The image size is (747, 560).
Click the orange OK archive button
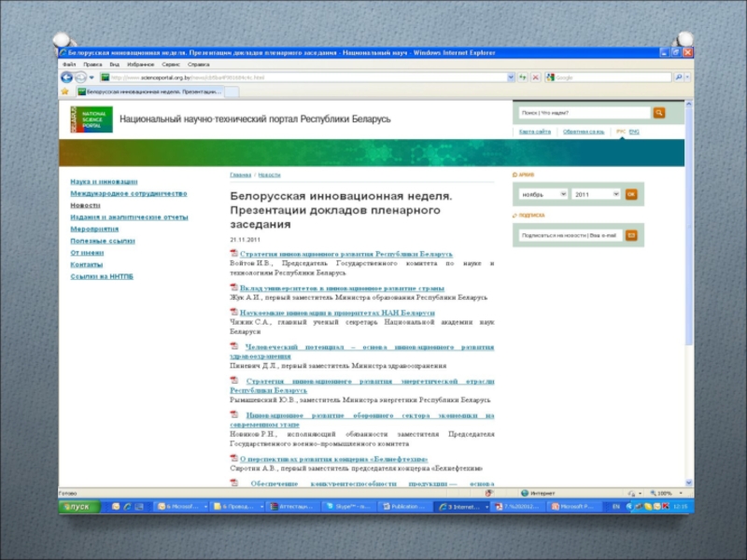631,194
